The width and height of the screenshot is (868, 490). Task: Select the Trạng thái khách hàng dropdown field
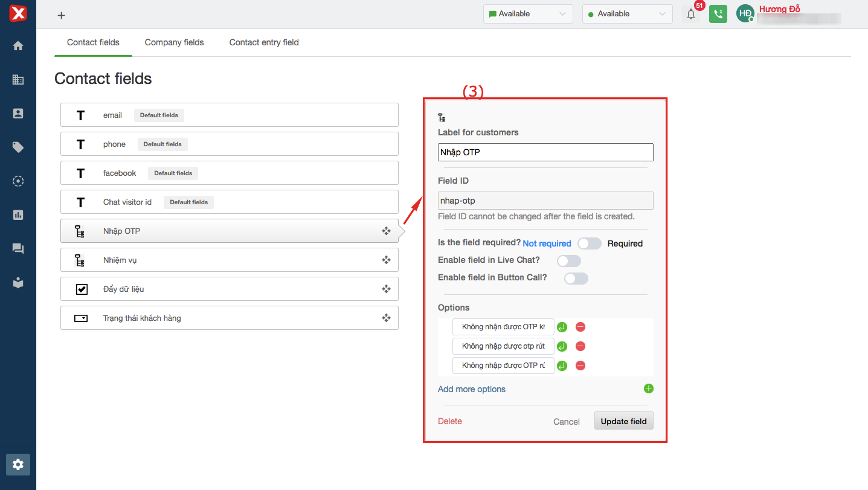coord(229,318)
